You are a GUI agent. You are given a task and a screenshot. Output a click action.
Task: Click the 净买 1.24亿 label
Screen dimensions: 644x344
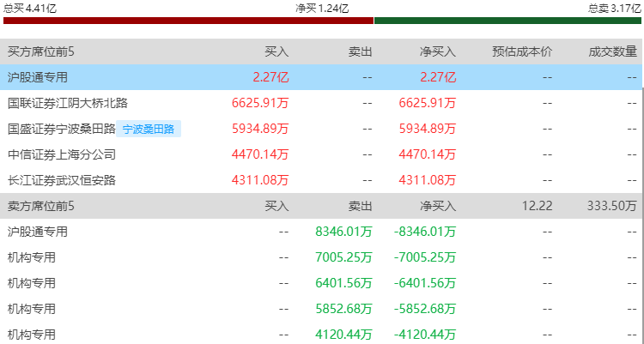[322, 9]
